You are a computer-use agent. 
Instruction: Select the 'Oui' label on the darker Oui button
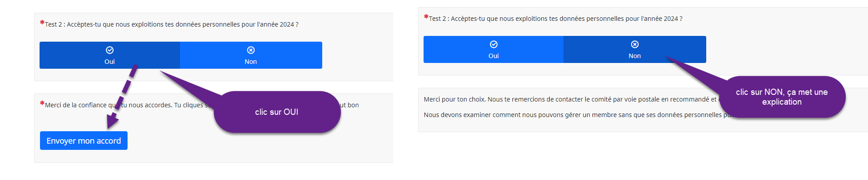[110, 62]
